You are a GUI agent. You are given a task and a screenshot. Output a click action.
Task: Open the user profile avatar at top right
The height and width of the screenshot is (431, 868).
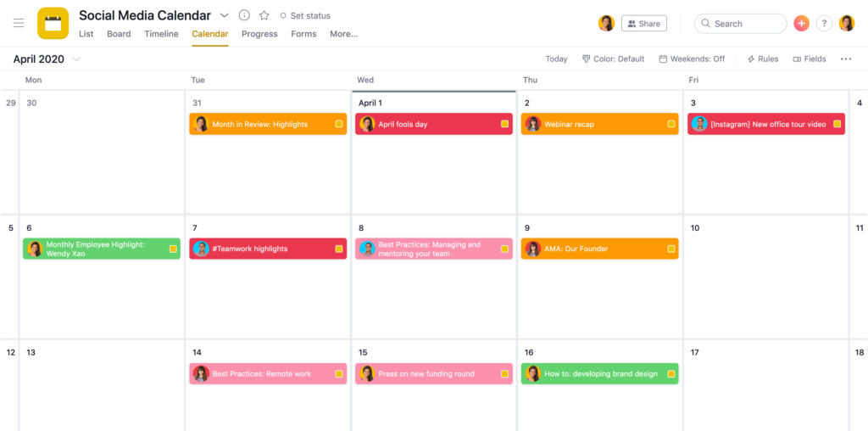coord(846,24)
